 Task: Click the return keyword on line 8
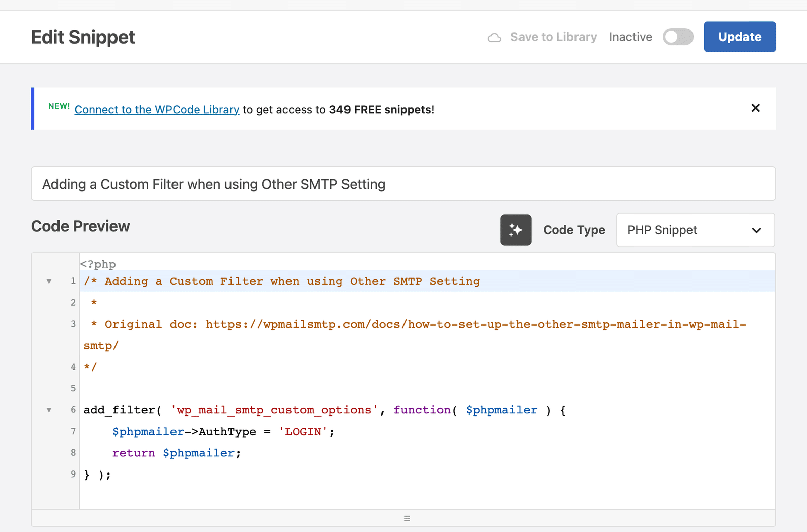click(x=134, y=453)
